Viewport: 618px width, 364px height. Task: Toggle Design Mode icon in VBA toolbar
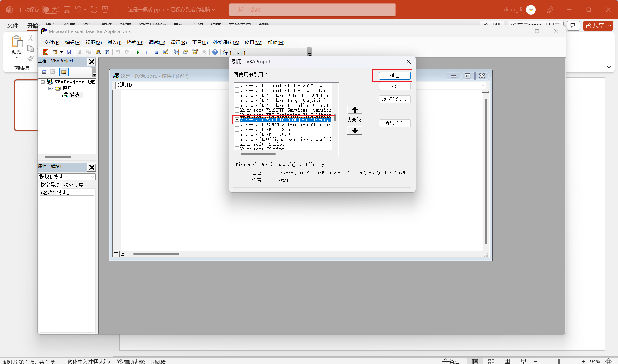(x=166, y=52)
